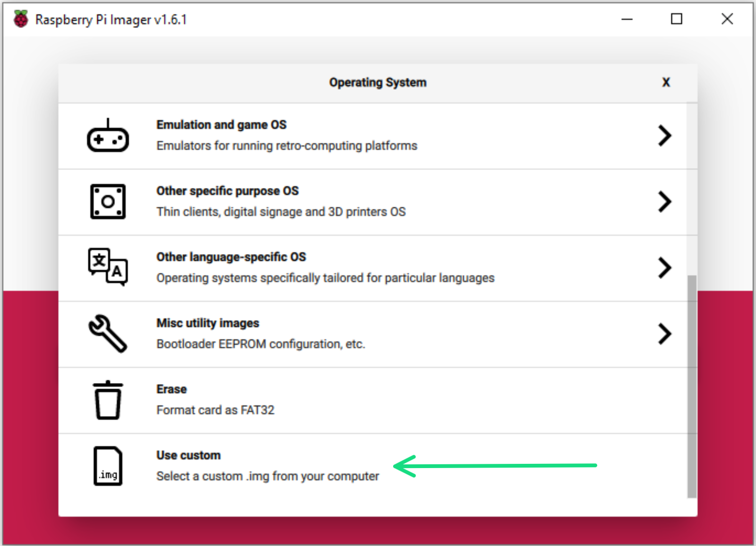Click the Other specific purpose OS icon
Screen dimensions: 756x546
pyautogui.click(x=108, y=202)
